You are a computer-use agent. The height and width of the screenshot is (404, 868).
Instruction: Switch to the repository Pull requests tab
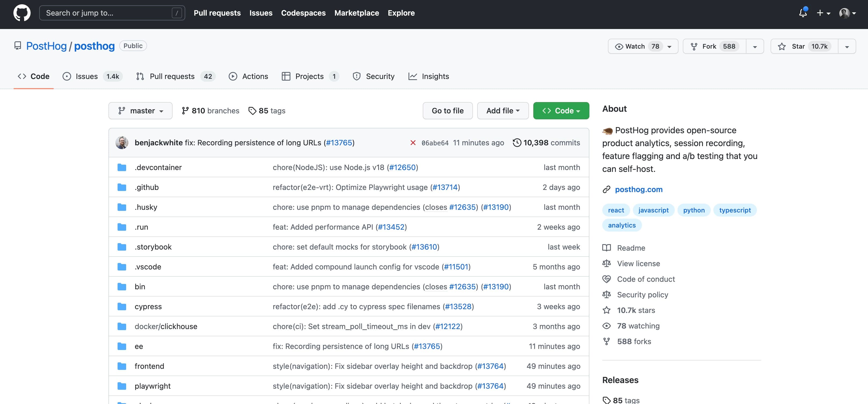click(176, 76)
